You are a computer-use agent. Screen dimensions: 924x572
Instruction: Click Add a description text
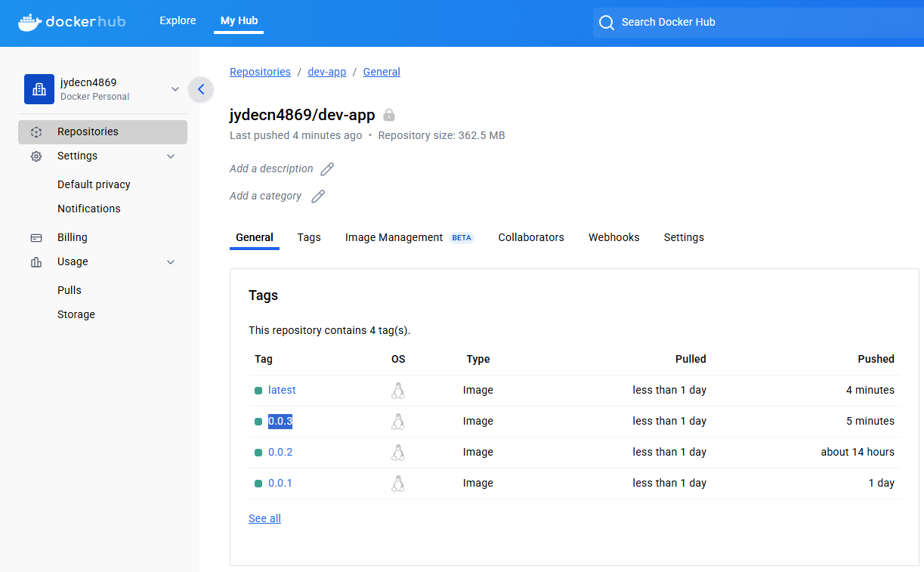[x=271, y=169]
